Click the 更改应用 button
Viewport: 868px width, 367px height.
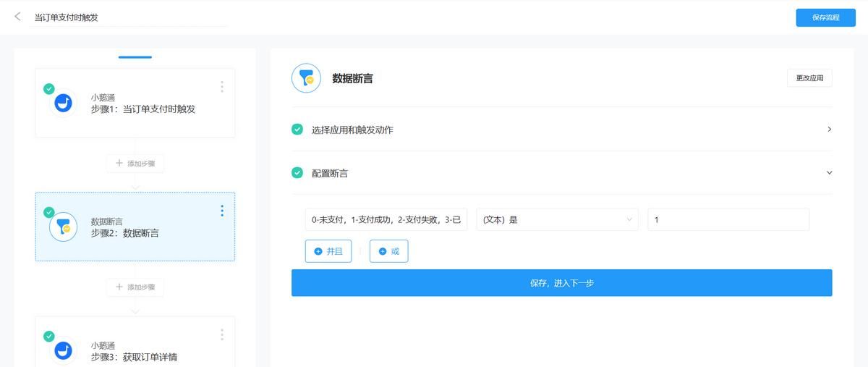tap(809, 78)
